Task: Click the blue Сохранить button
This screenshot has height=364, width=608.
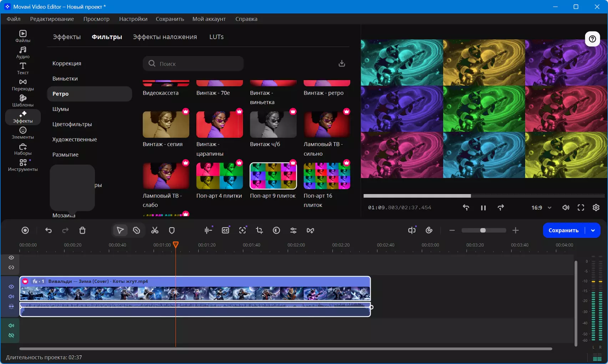Action: tap(563, 231)
